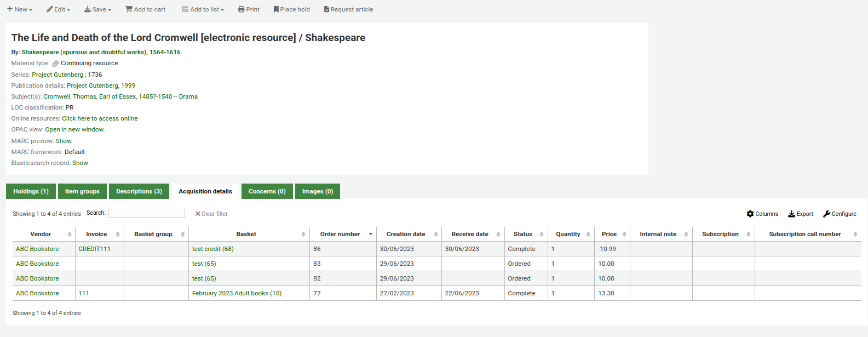Click the Print printer icon

pyautogui.click(x=241, y=9)
